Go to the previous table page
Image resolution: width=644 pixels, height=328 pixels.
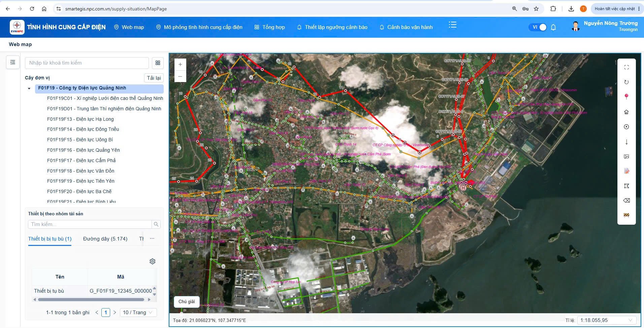tap(97, 313)
